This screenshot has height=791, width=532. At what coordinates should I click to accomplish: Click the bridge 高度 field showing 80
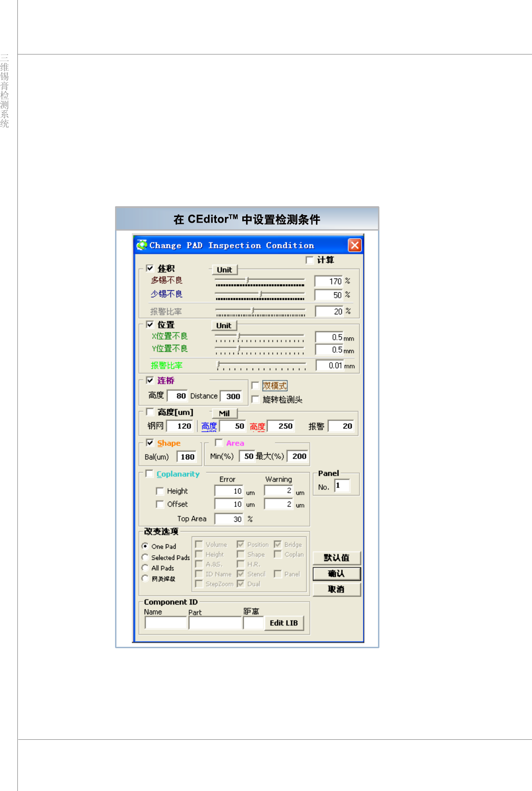pyautogui.click(x=177, y=396)
